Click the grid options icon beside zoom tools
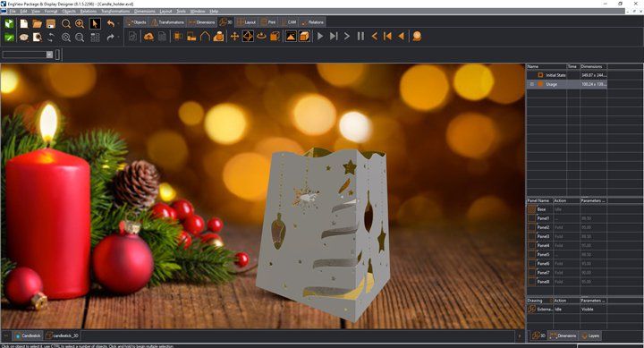 [95, 38]
